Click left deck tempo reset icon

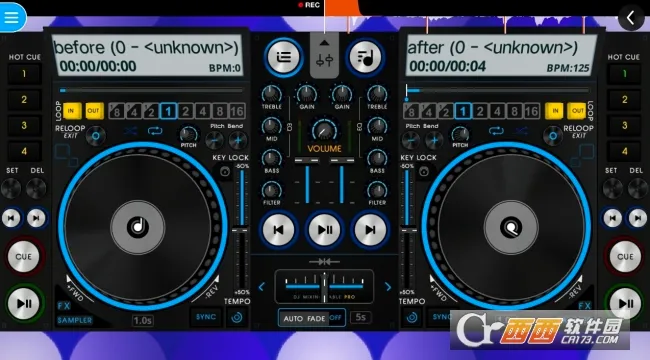(237, 317)
